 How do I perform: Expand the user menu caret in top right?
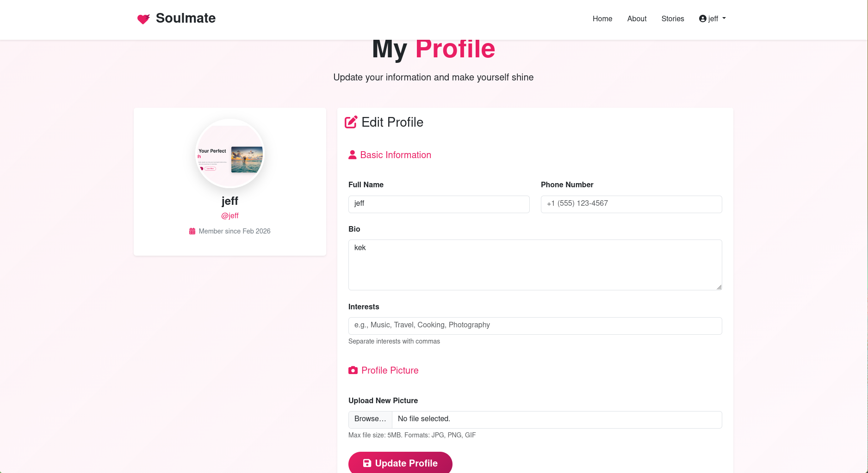(x=724, y=18)
